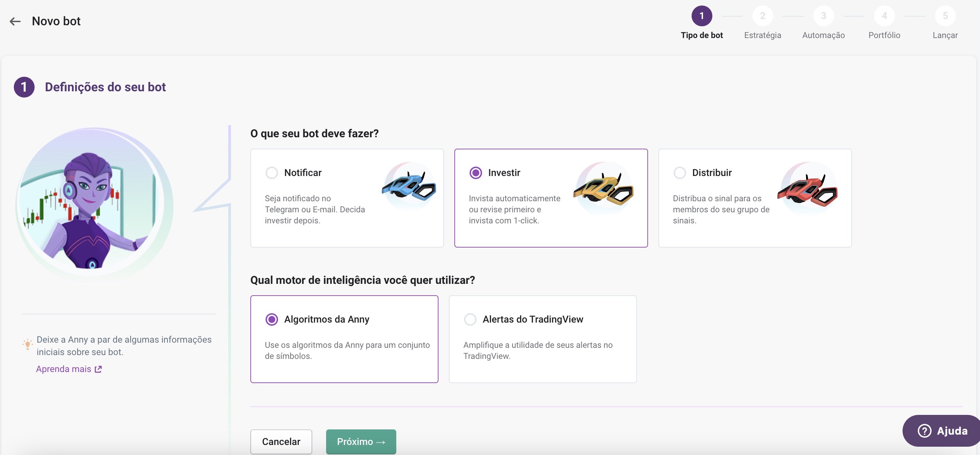Click the external link icon beside Aprenda mais

(x=98, y=369)
